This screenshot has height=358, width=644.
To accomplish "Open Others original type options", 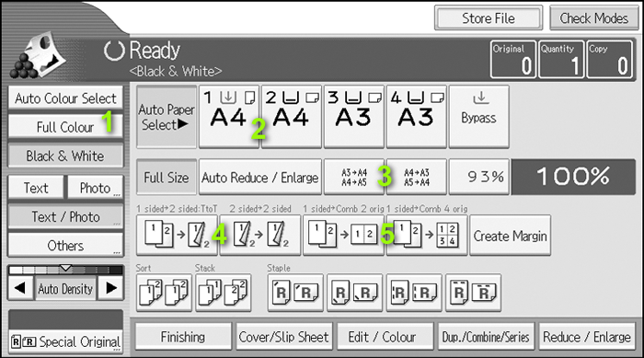I will click(x=65, y=246).
